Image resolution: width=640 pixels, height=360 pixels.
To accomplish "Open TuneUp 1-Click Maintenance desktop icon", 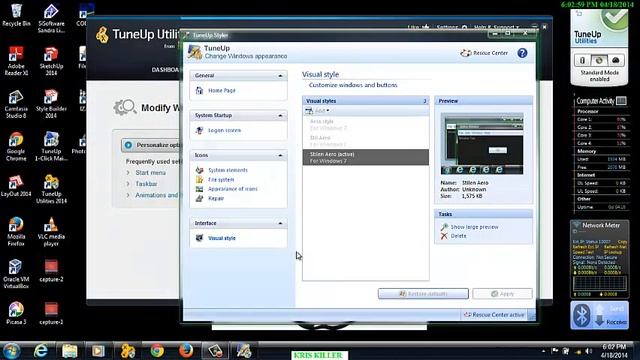I will (51, 146).
